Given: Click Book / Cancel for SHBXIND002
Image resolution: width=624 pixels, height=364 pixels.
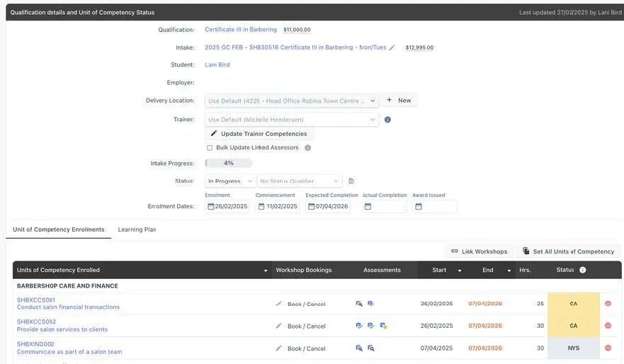Looking at the screenshot, I should click(307, 348).
